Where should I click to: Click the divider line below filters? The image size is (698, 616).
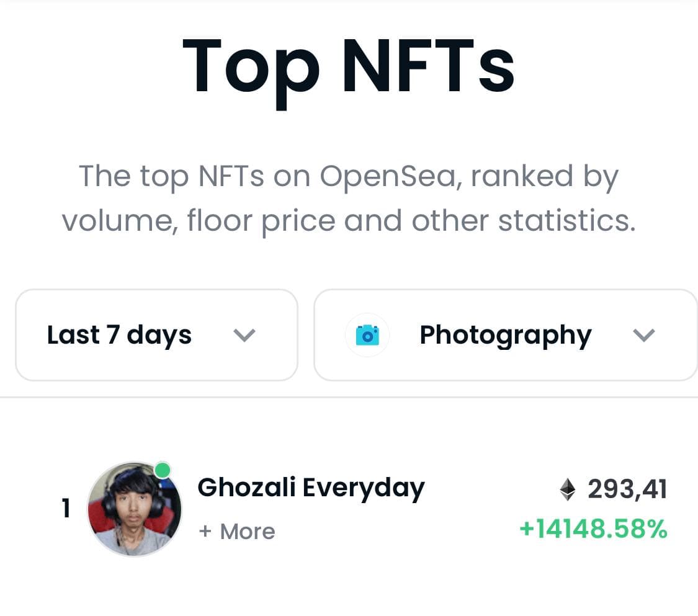[349, 397]
